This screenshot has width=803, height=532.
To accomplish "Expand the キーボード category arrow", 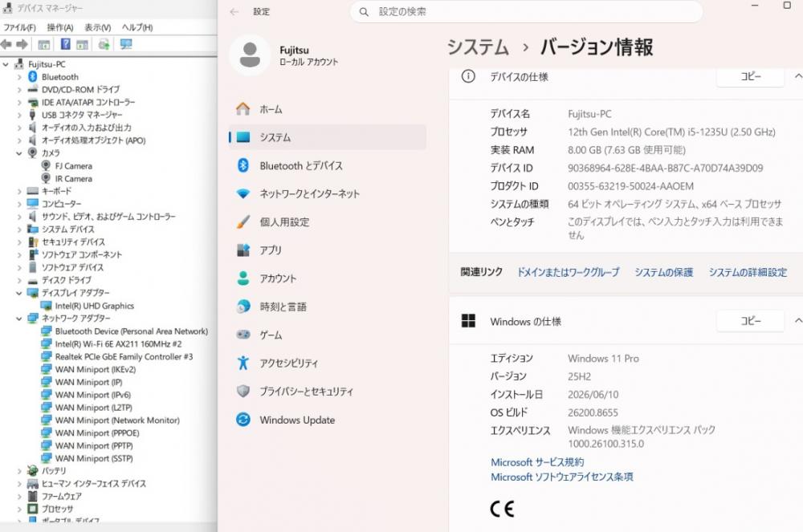I will 19,191.
